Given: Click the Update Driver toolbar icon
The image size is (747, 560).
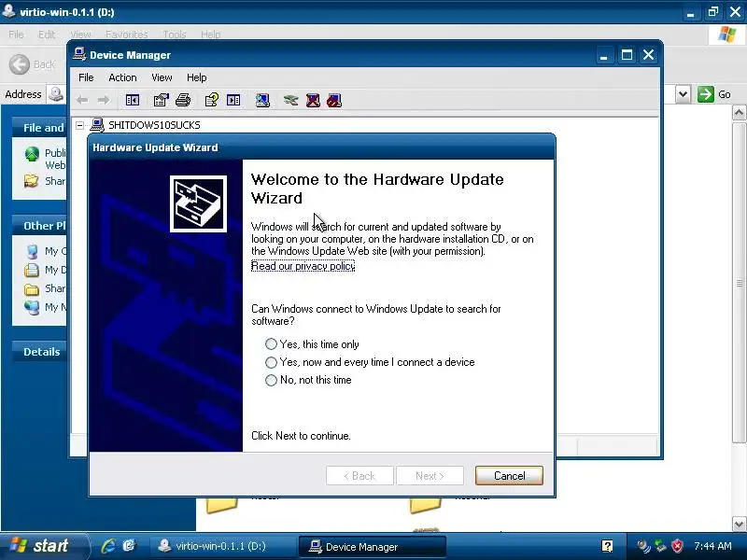Looking at the screenshot, I should tap(290, 100).
